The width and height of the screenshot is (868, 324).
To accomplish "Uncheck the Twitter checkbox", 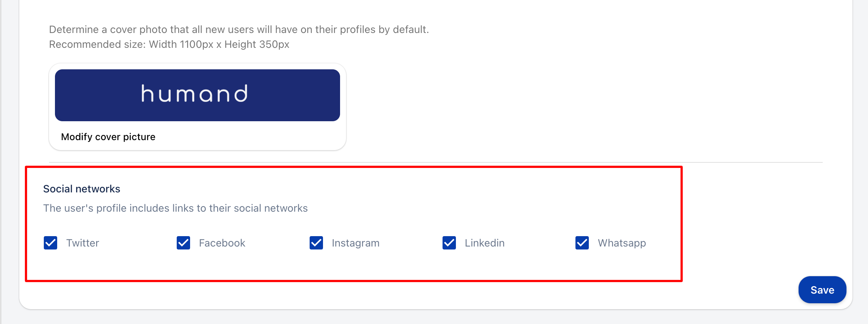I will pyautogui.click(x=50, y=243).
